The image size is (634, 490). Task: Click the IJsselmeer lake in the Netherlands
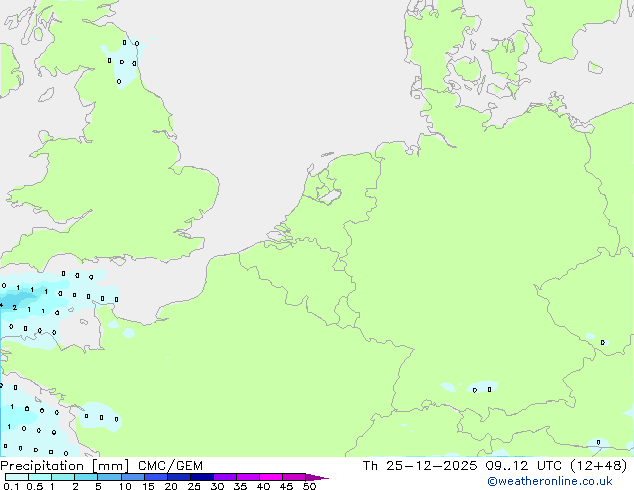(x=326, y=192)
